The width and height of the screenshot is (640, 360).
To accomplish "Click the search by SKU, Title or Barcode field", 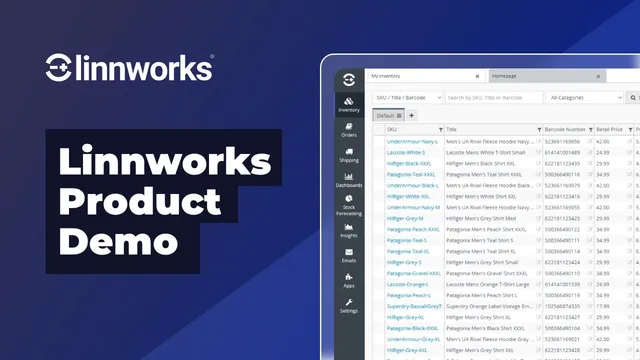I will [x=494, y=98].
